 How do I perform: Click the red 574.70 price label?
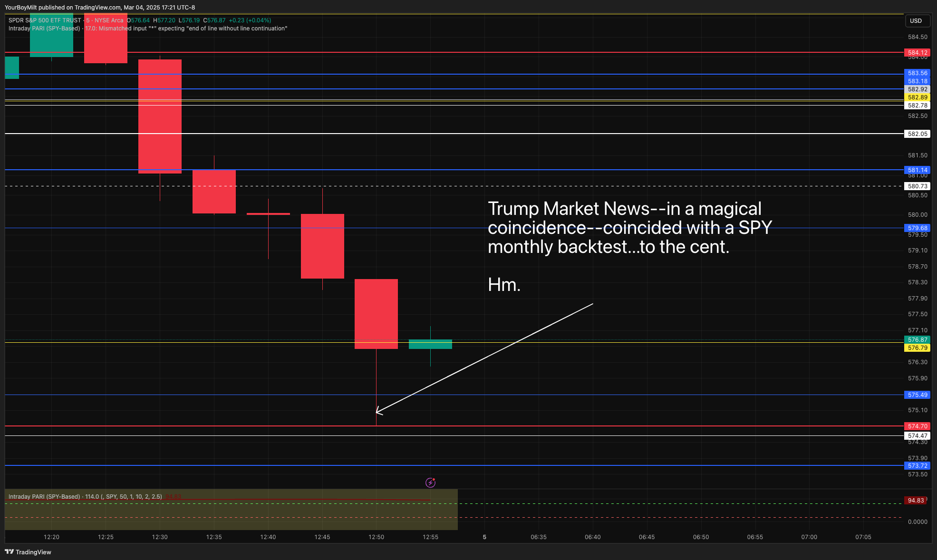[x=917, y=426]
